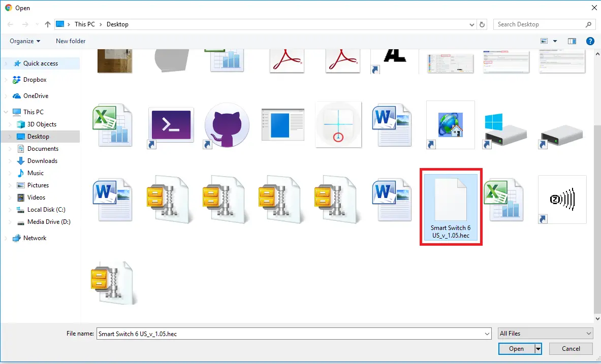Click the Cancel button
601x364 pixels.
click(571, 349)
